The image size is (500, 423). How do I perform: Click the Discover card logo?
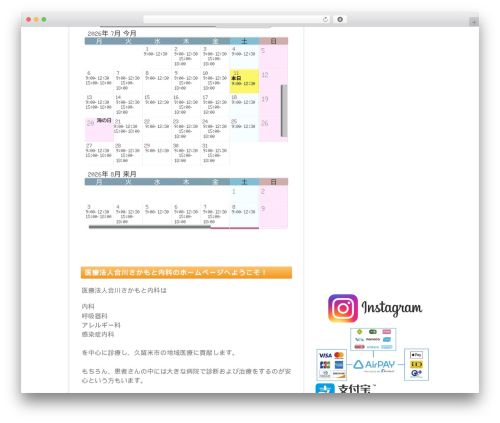pyautogui.click(x=339, y=374)
